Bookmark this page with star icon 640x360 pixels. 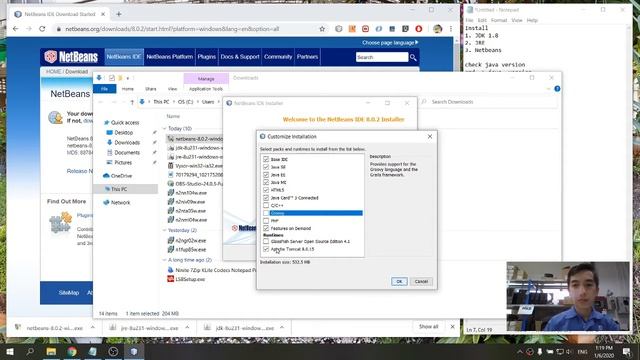pos(322,29)
